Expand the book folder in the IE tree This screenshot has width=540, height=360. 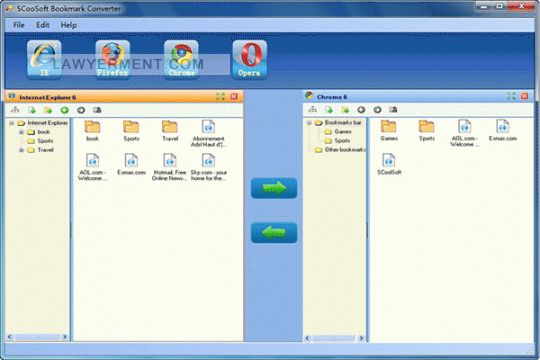[x=21, y=132]
